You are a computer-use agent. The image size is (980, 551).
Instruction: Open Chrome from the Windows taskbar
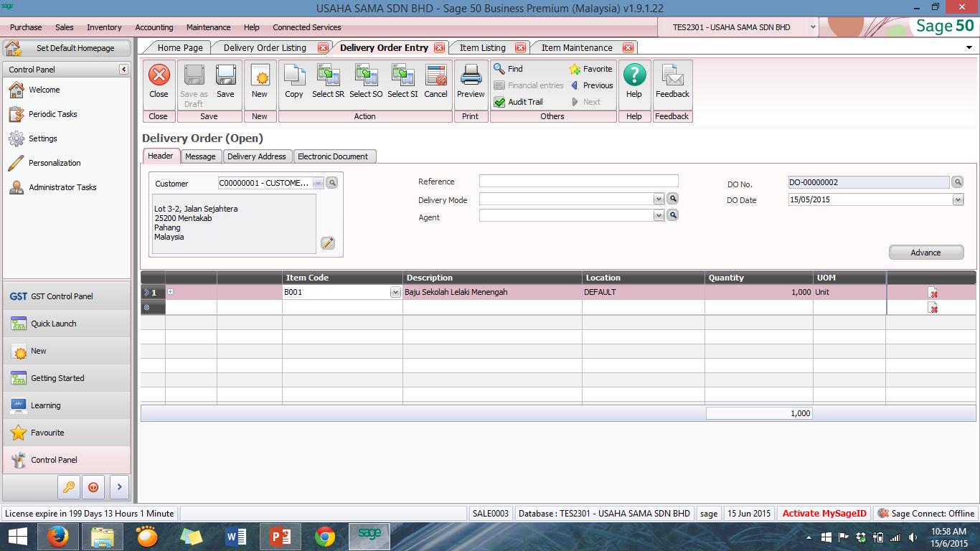click(325, 536)
